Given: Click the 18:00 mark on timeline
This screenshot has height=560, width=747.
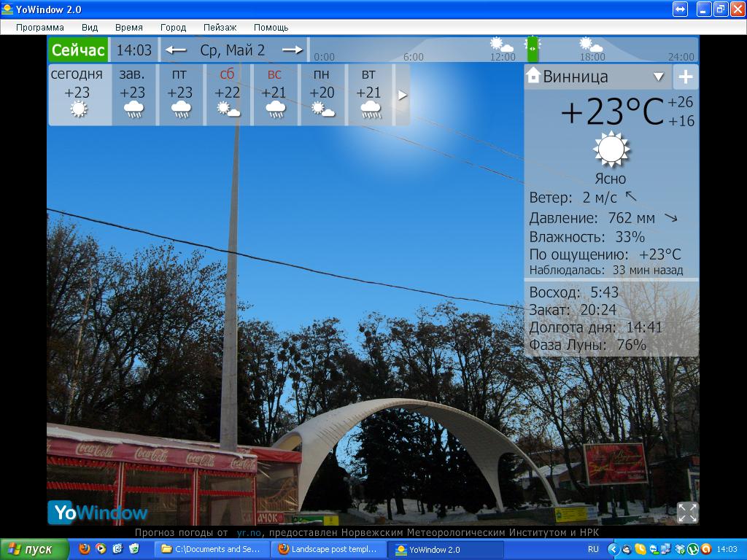Looking at the screenshot, I should tap(592, 56).
